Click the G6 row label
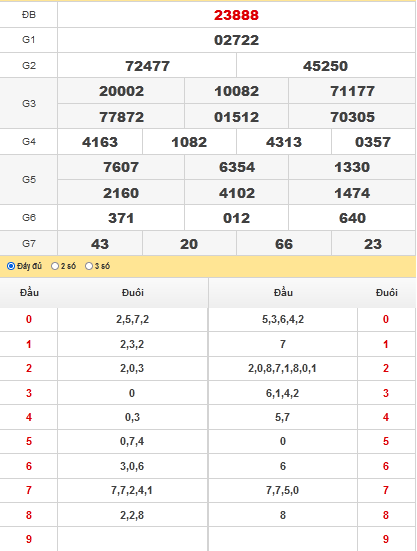Viewport: 417px width, 551px height. tap(29, 218)
